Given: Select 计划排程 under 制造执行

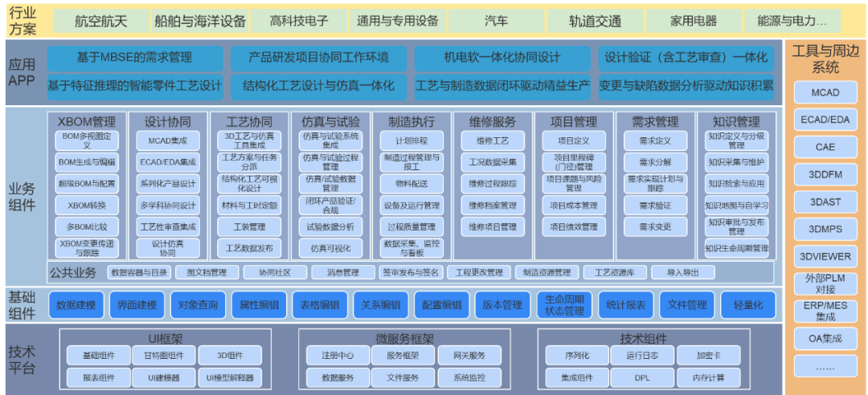Looking at the screenshot, I should [x=411, y=140].
